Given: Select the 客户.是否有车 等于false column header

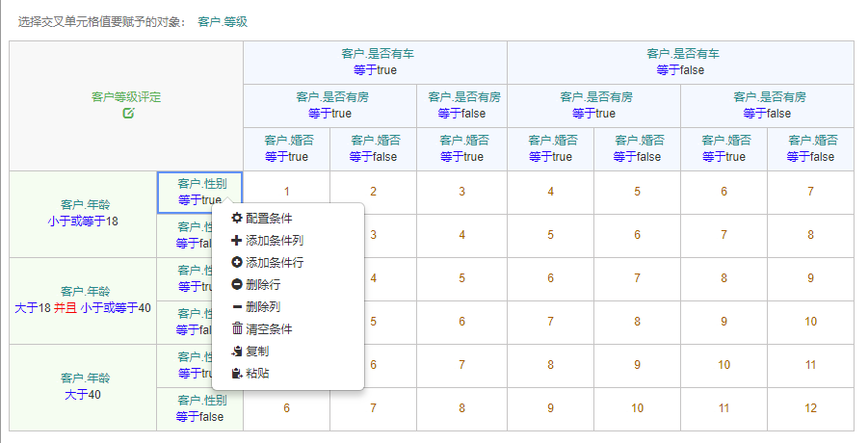Looking at the screenshot, I should (x=680, y=63).
